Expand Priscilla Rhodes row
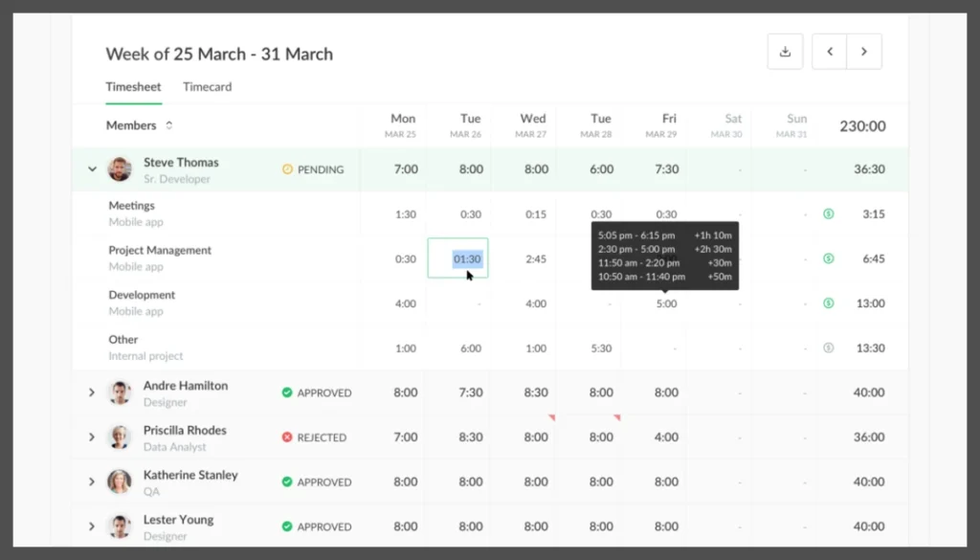Viewport: 980px width, 560px height. coord(92,437)
